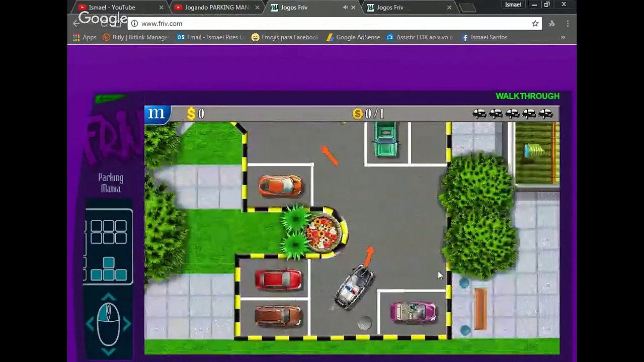Click the arrow keys control diagram
The height and width of the screenshot is (362, 644).
pos(109,268)
